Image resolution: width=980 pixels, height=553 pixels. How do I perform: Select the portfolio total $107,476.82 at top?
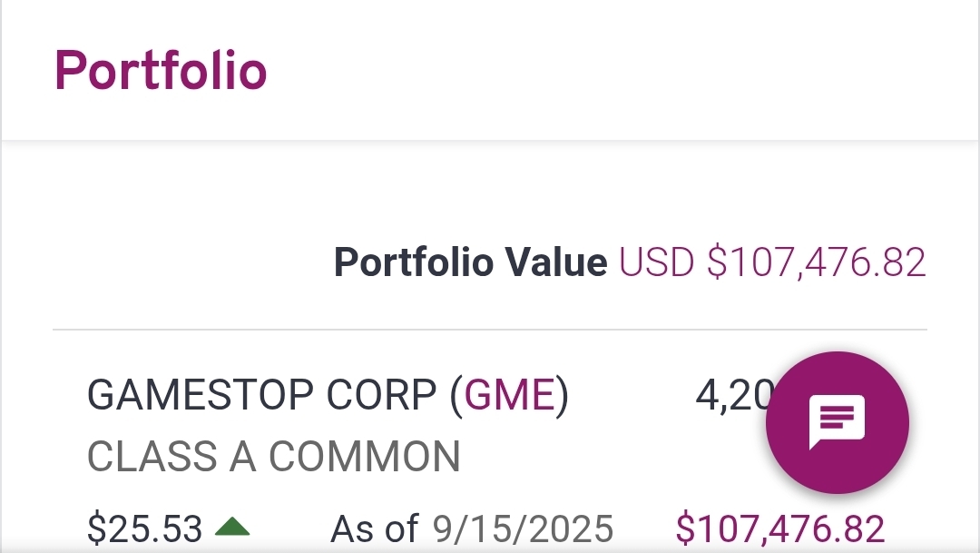[817, 262]
